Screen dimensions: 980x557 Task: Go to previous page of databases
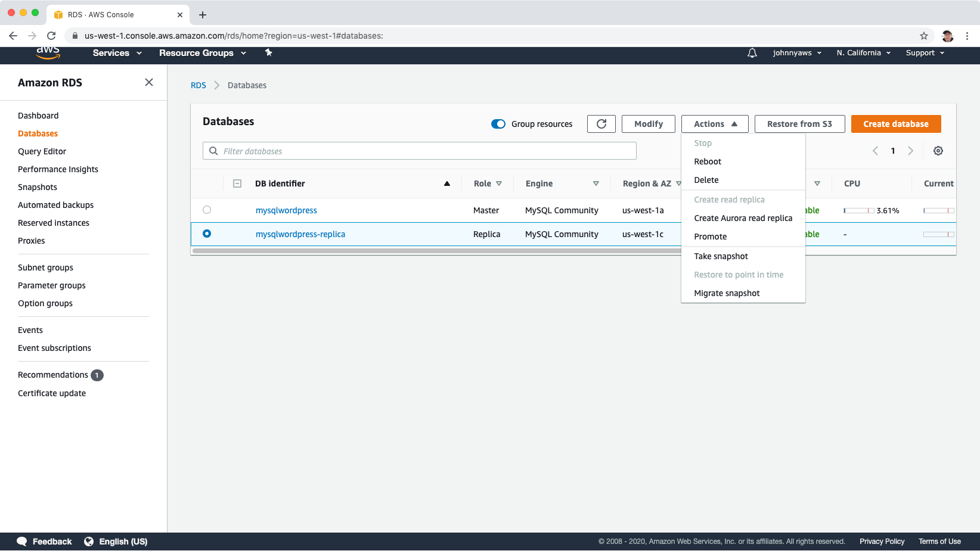point(875,151)
